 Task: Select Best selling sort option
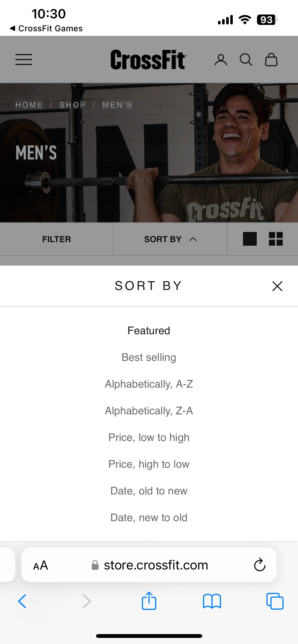(149, 357)
